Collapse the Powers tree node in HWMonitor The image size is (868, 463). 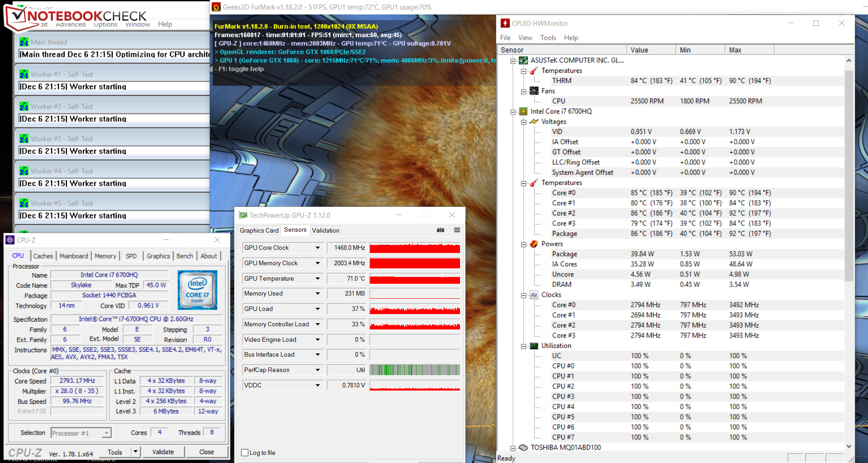[524, 244]
